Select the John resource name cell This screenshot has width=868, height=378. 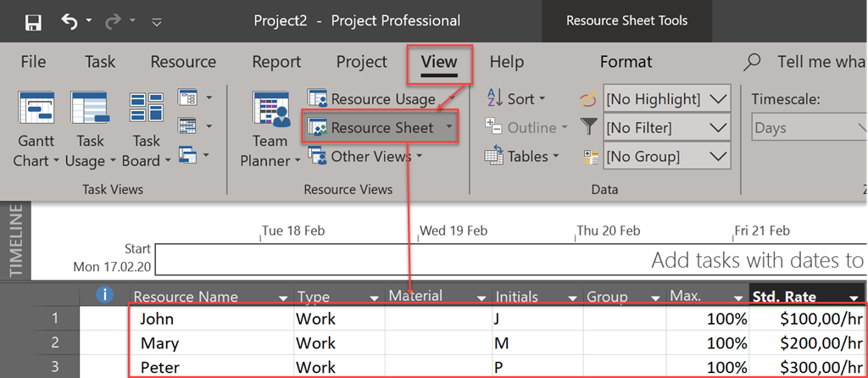[212, 320]
